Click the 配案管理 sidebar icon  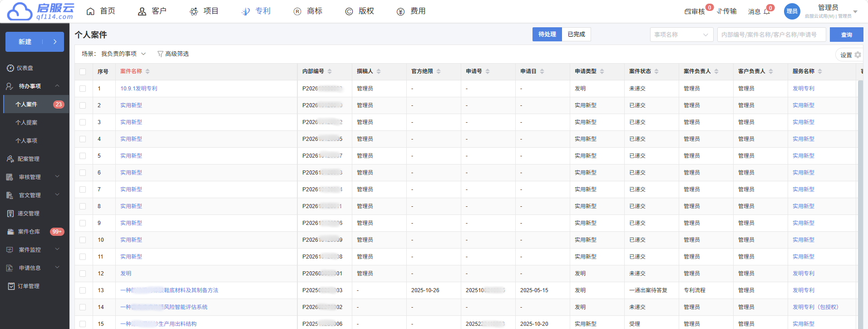(x=10, y=159)
